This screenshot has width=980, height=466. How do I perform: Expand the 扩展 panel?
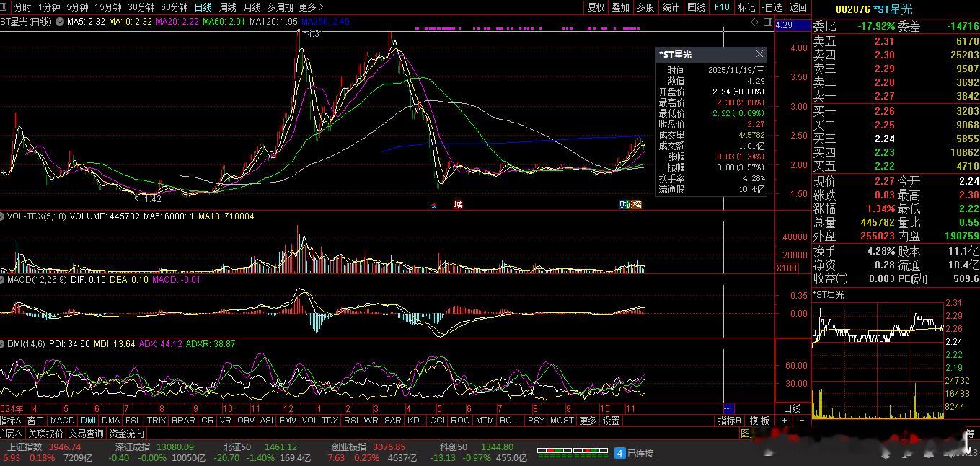pyautogui.click(x=11, y=434)
